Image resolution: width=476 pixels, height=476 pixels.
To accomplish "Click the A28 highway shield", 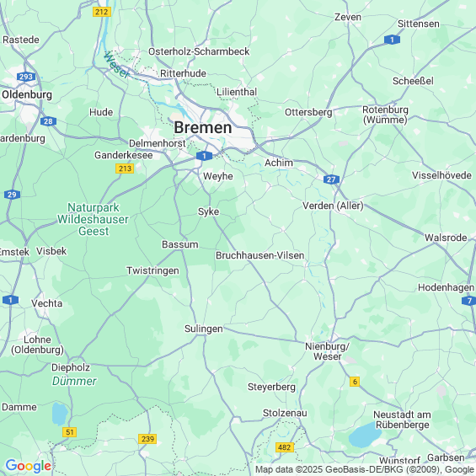I will [x=48, y=121].
